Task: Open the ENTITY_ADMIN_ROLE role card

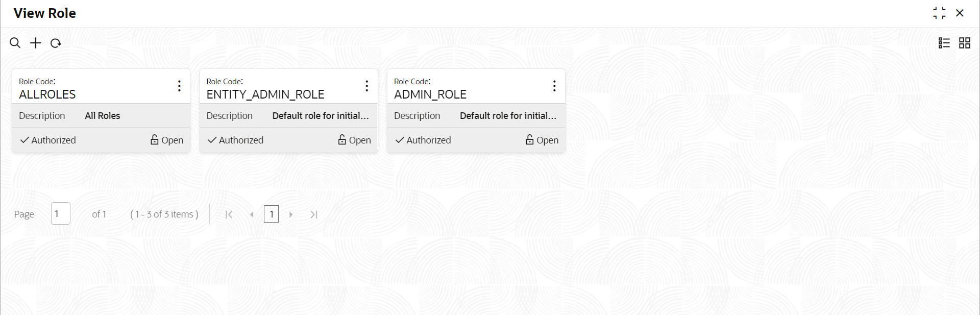Action: [265, 94]
